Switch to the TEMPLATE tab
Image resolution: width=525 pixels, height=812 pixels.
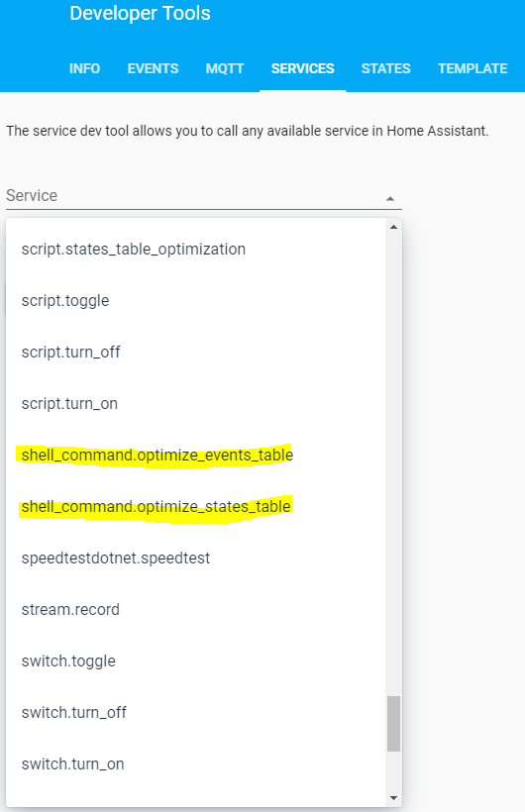pyautogui.click(x=472, y=68)
